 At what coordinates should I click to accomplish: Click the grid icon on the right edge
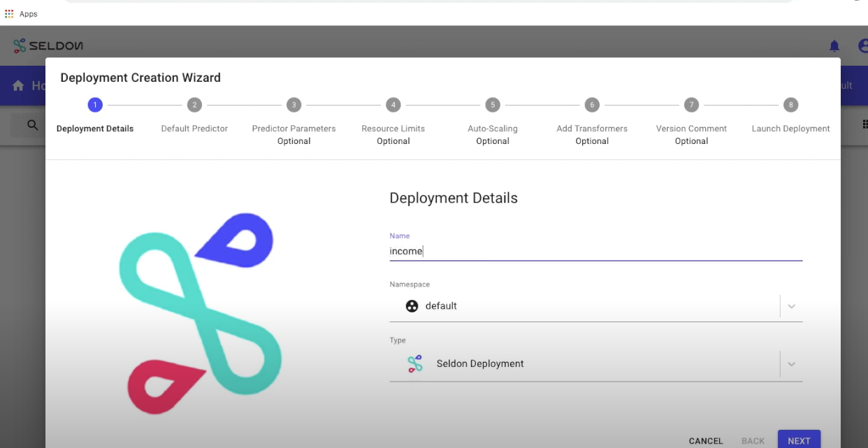tap(865, 124)
